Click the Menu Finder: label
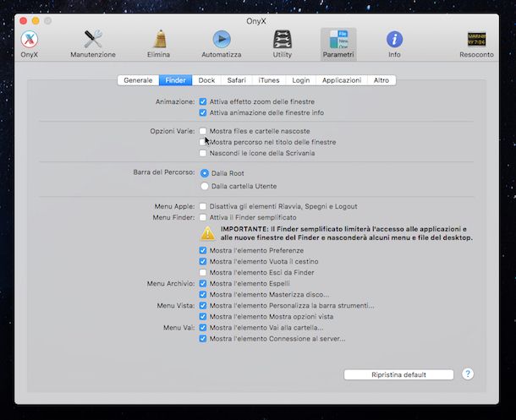Screen dimensions: 516x420 click(x=173, y=217)
